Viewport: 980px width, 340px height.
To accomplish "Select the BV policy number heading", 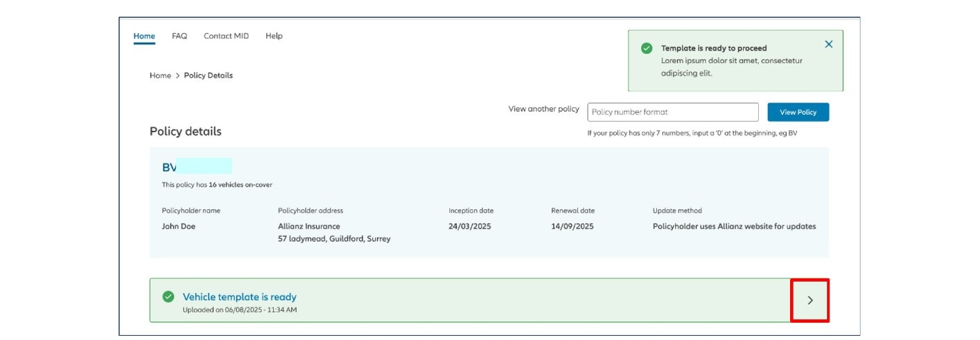I will pyautogui.click(x=197, y=167).
